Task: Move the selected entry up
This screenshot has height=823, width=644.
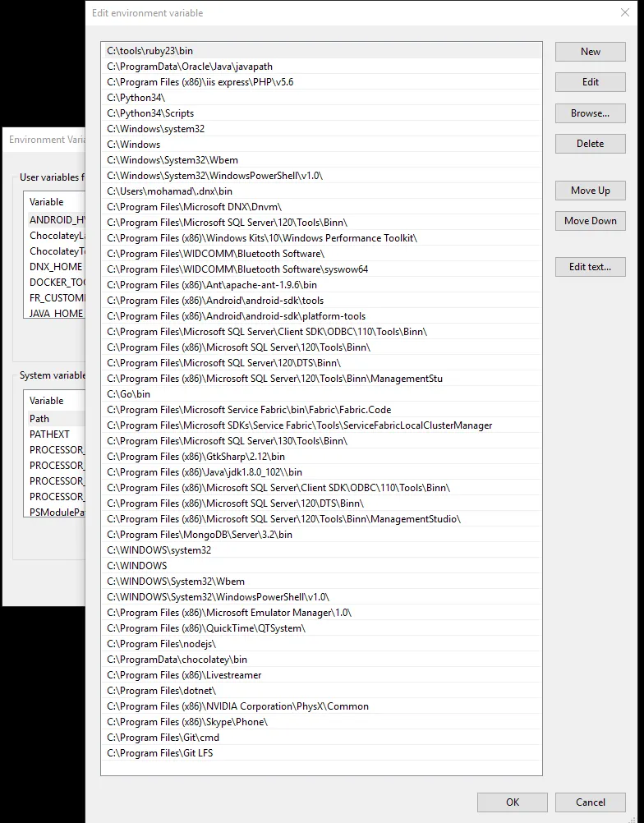Action: [x=590, y=190]
